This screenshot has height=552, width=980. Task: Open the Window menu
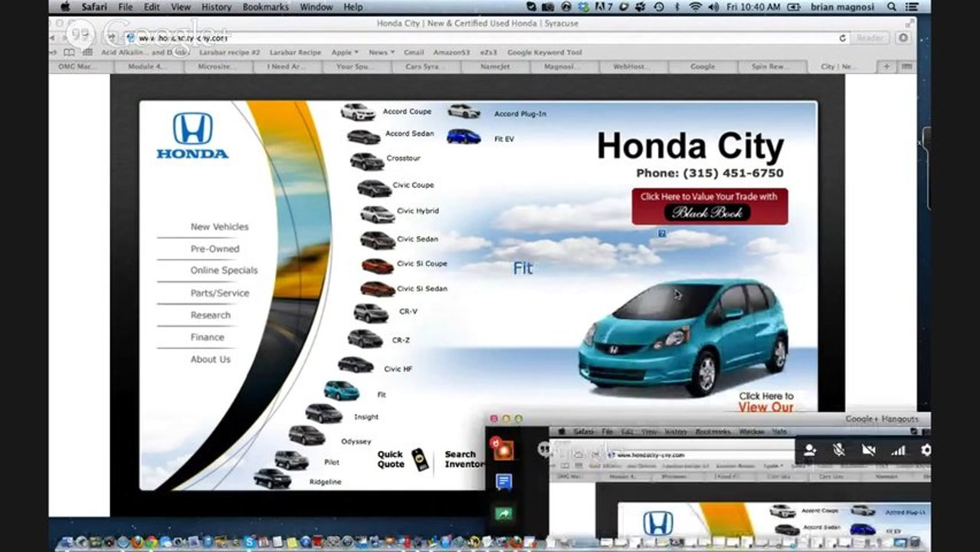point(316,7)
